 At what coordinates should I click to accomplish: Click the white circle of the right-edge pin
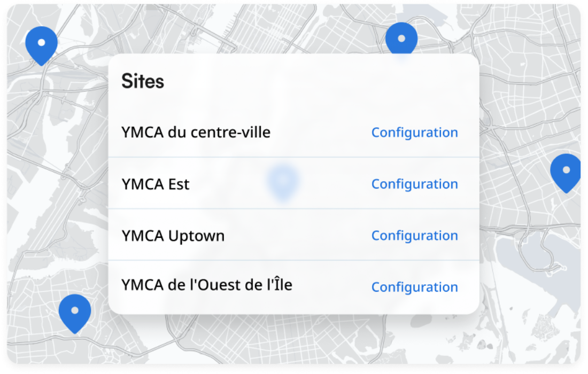coord(566,169)
